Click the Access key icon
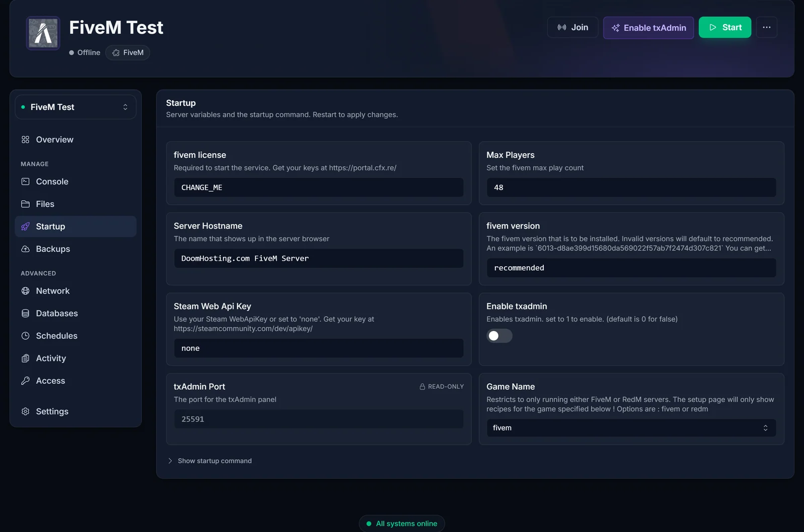The height and width of the screenshot is (532, 804). [26, 381]
